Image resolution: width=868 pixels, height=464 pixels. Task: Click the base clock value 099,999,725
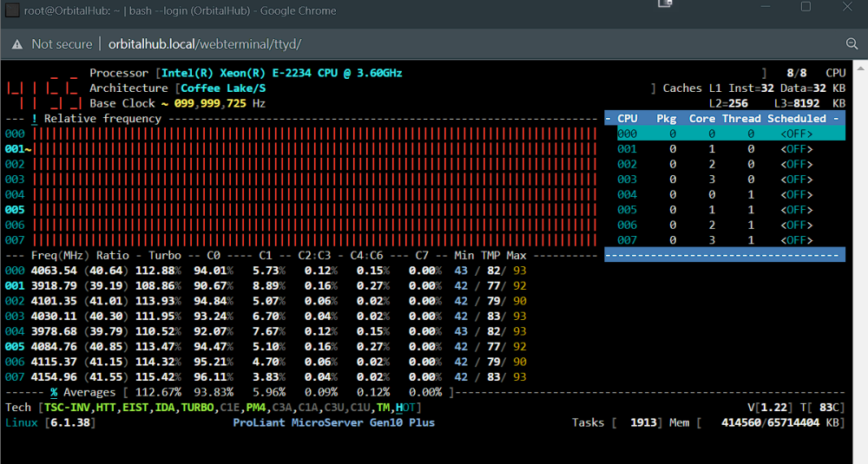210,103
